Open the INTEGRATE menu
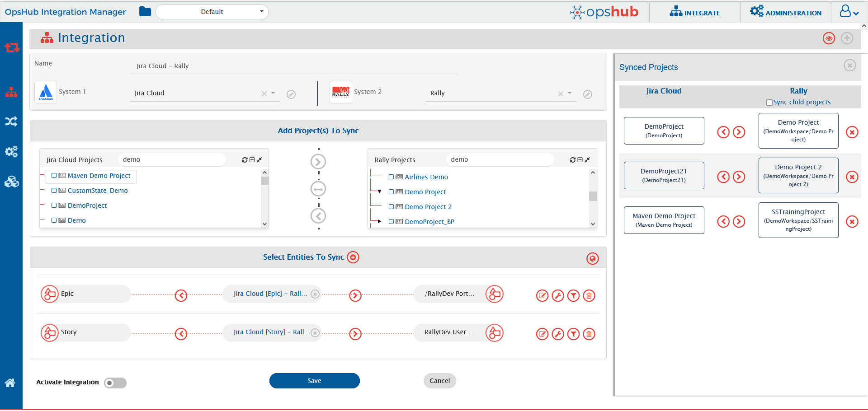The height and width of the screenshot is (411, 868). 695,12
